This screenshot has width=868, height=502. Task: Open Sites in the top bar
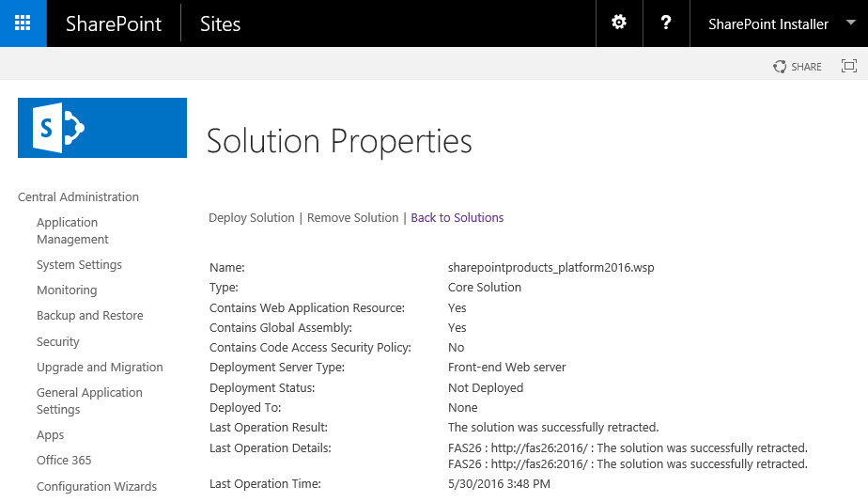tap(221, 24)
